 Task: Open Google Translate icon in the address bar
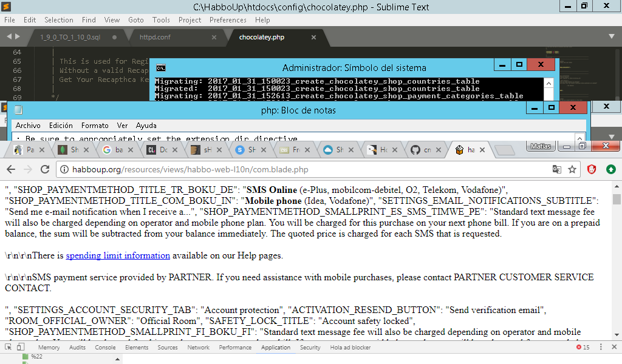(x=557, y=170)
